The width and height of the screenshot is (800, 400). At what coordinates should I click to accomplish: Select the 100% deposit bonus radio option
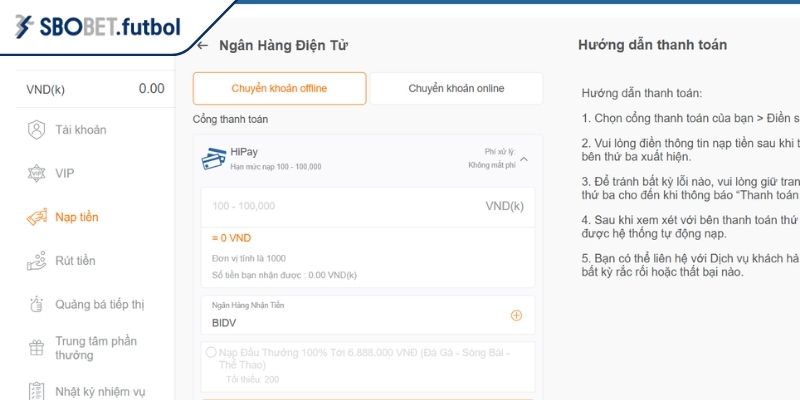[210, 352]
